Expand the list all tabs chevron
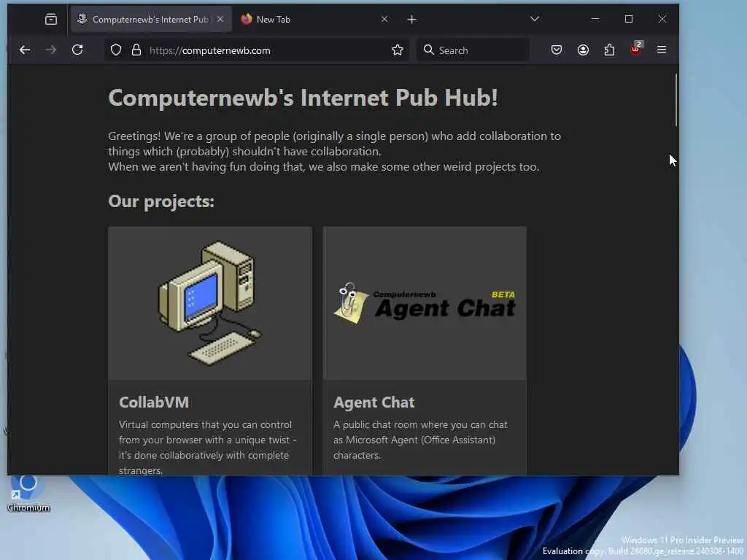 535,19
